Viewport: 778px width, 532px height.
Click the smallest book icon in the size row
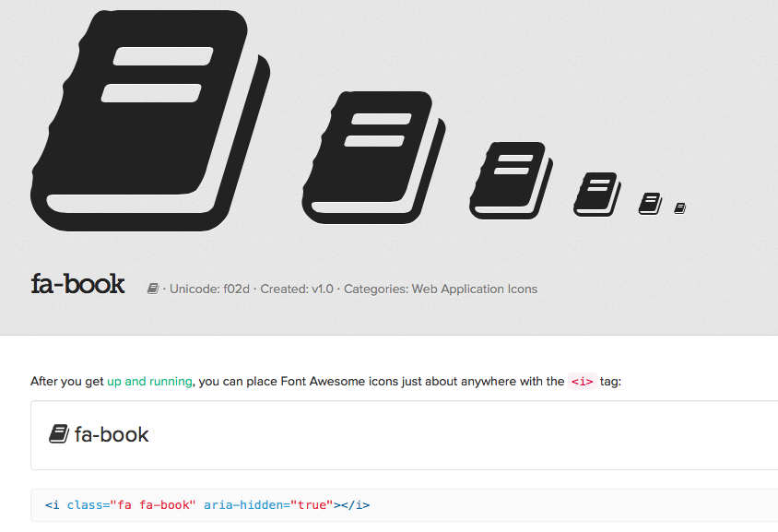[x=679, y=208]
